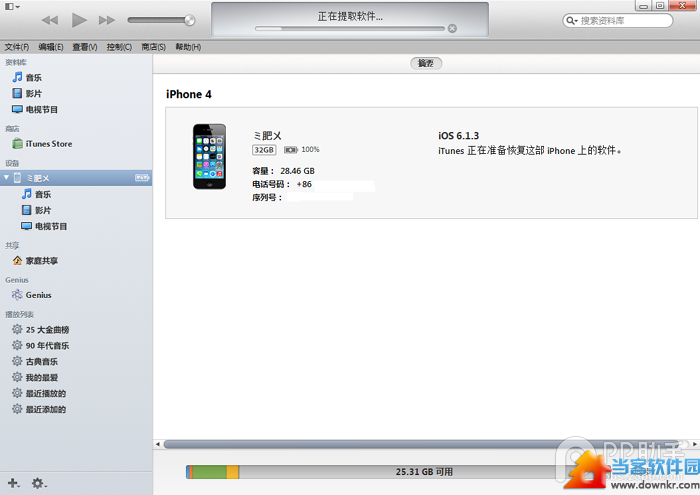Screen dimensions: 700x495
Task: Click the 32GB capacity badge
Action: click(264, 150)
